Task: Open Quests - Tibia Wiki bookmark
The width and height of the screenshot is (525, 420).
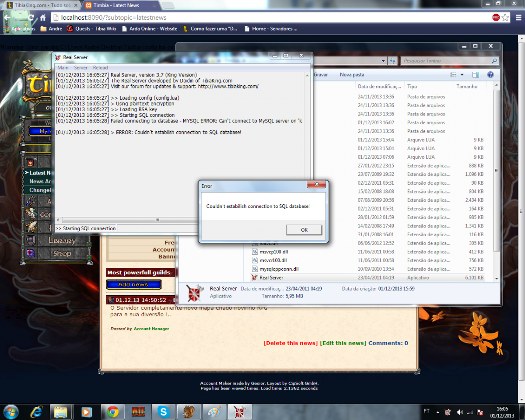Action: coord(91,29)
